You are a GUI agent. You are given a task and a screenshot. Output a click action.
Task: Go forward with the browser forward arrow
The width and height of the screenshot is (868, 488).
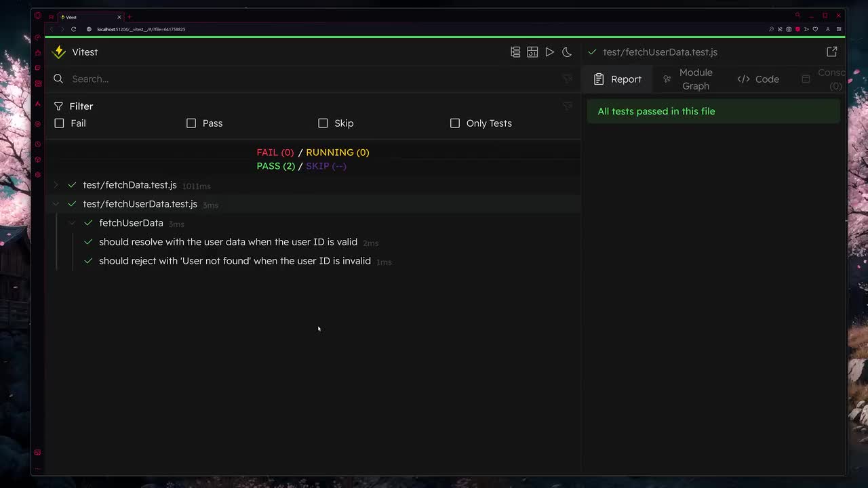click(62, 29)
